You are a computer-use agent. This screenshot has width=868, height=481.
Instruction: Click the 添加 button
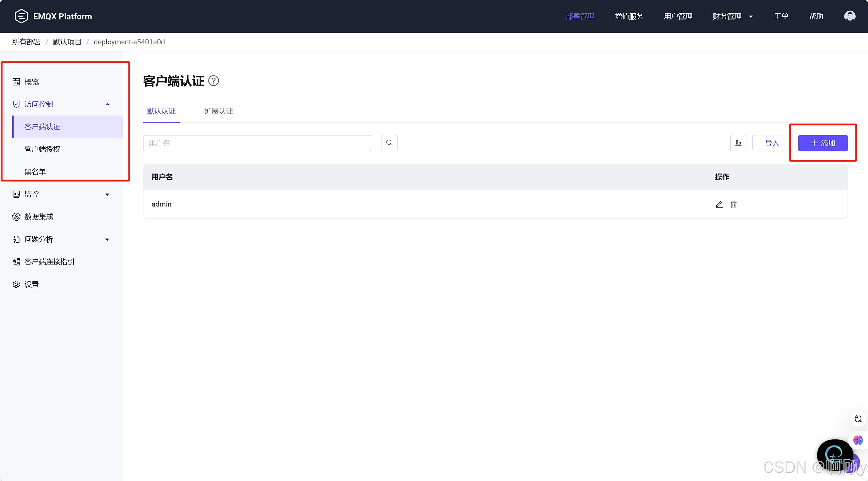coord(823,143)
